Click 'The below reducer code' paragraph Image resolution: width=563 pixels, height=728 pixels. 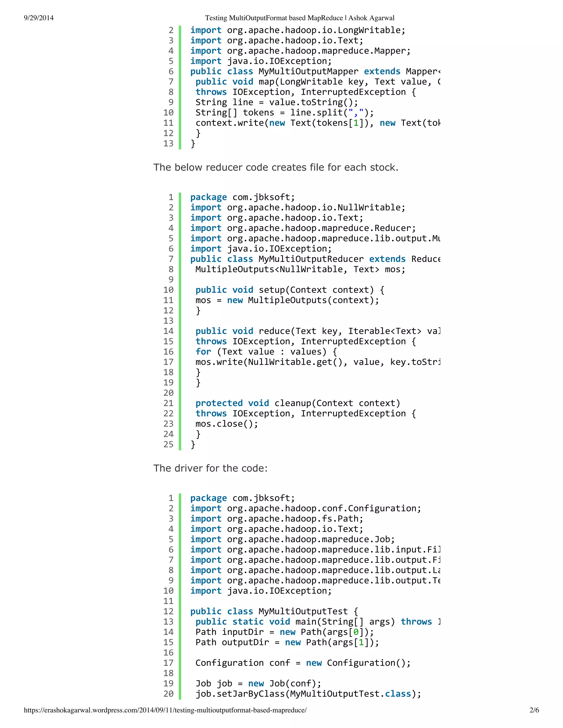point(275,167)
